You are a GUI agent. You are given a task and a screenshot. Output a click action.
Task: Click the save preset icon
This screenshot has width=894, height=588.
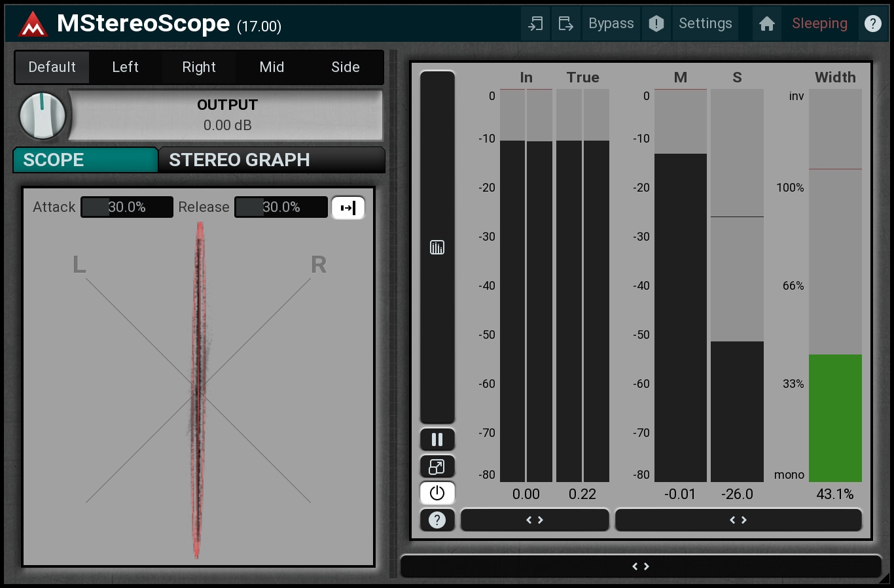coord(566,24)
